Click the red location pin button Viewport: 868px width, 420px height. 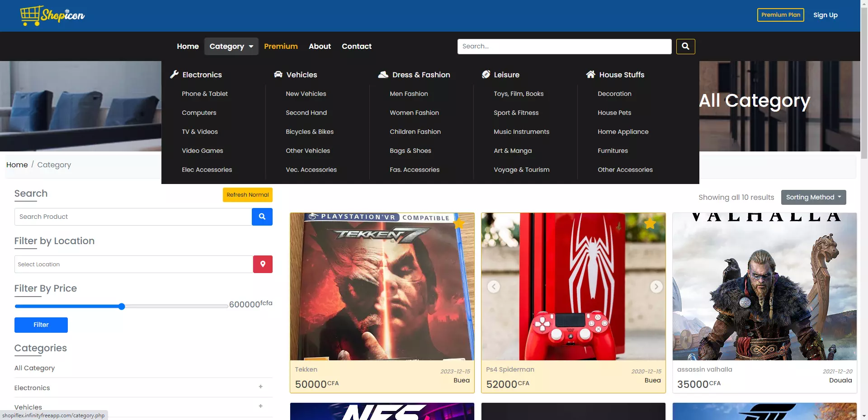tap(263, 264)
